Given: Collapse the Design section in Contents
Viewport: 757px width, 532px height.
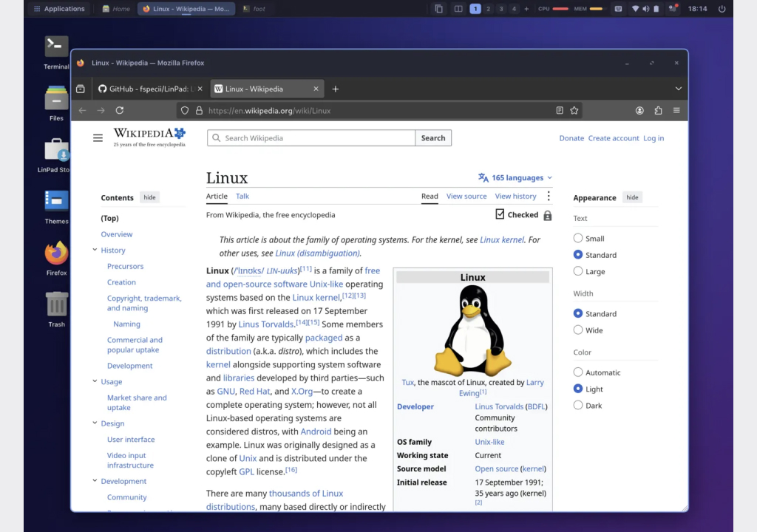Looking at the screenshot, I should tap(95, 423).
